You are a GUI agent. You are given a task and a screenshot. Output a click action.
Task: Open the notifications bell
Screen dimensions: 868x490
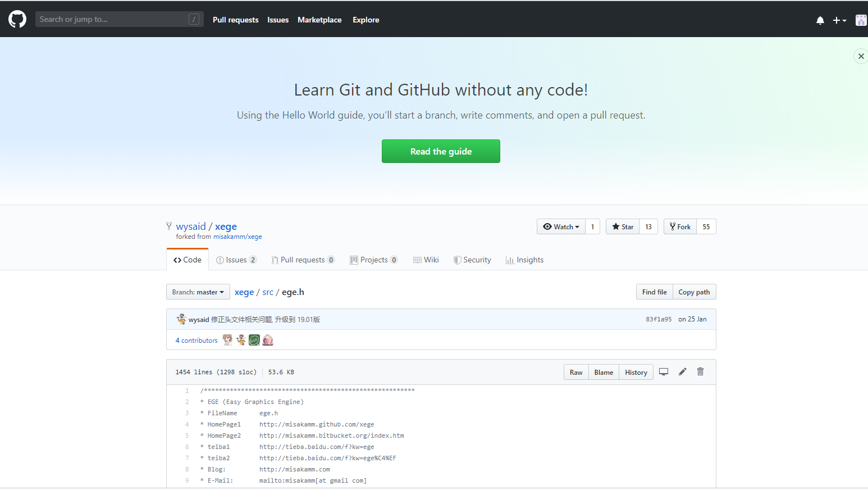pyautogui.click(x=820, y=20)
